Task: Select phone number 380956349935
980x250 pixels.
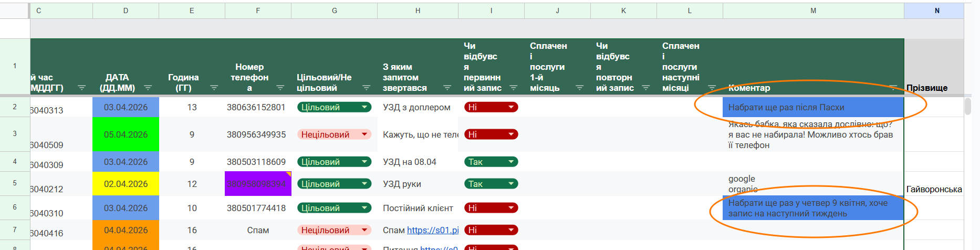Action: click(258, 134)
